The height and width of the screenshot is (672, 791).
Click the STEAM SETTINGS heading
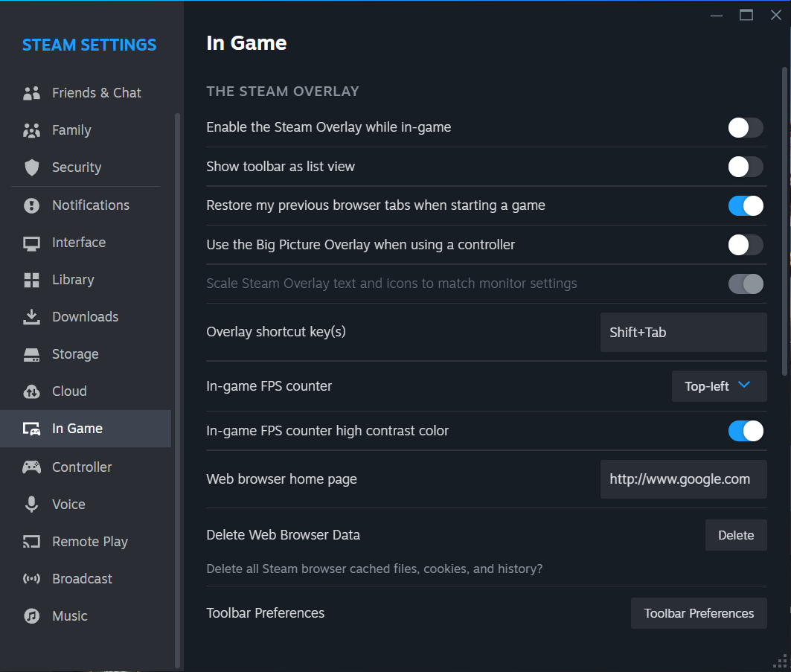point(89,45)
